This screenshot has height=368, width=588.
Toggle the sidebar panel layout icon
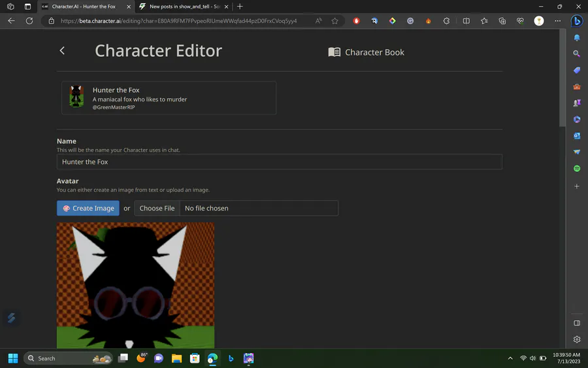tap(577, 323)
